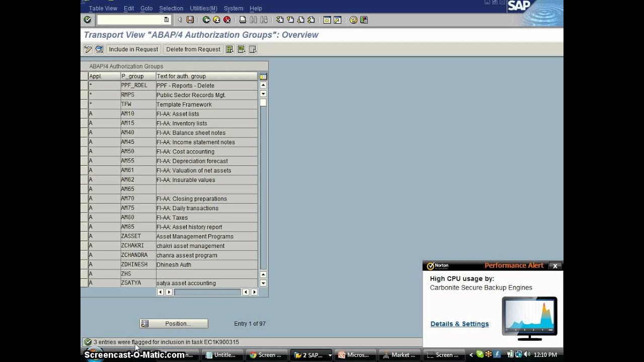Screen dimensions: 644x362
Task: Click the horizontal scroll right-end arrow under the table
Action: 254,292
